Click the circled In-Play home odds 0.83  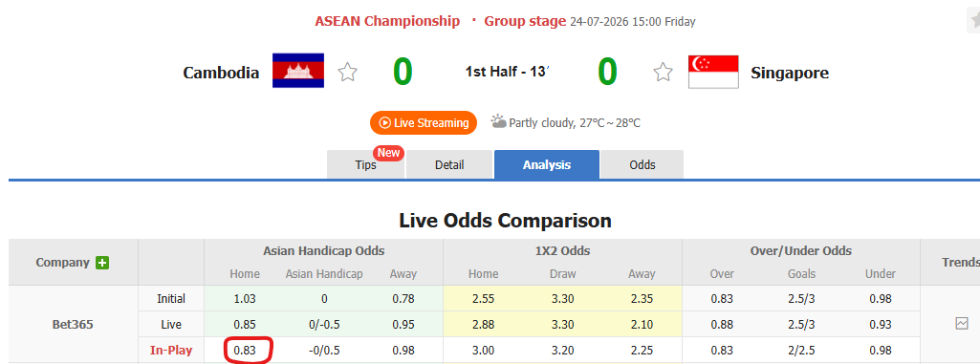point(244,351)
